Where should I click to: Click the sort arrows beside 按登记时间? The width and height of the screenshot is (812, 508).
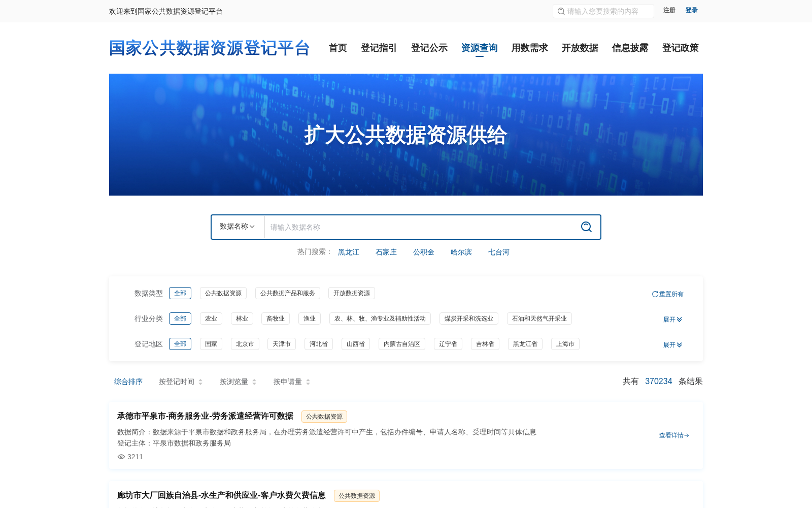200,382
